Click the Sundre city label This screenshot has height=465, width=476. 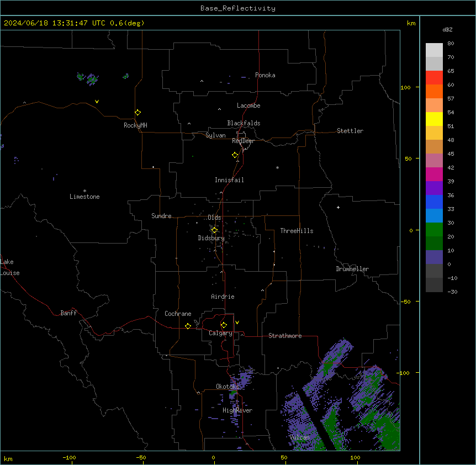point(161,216)
